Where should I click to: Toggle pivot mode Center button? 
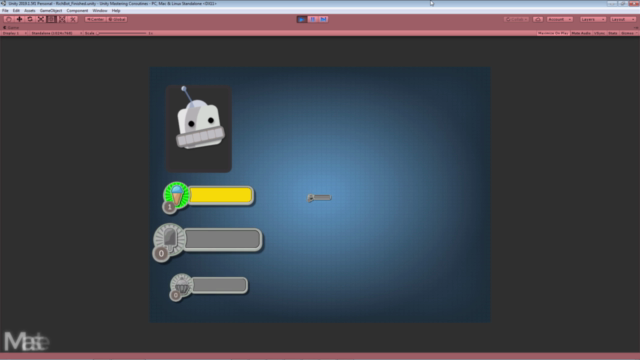pos(95,19)
